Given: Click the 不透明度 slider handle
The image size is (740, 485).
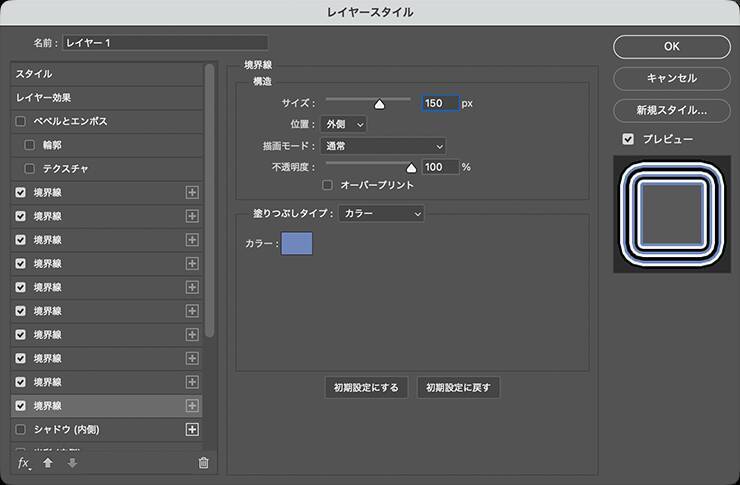Looking at the screenshot, I should coord(411,167).
